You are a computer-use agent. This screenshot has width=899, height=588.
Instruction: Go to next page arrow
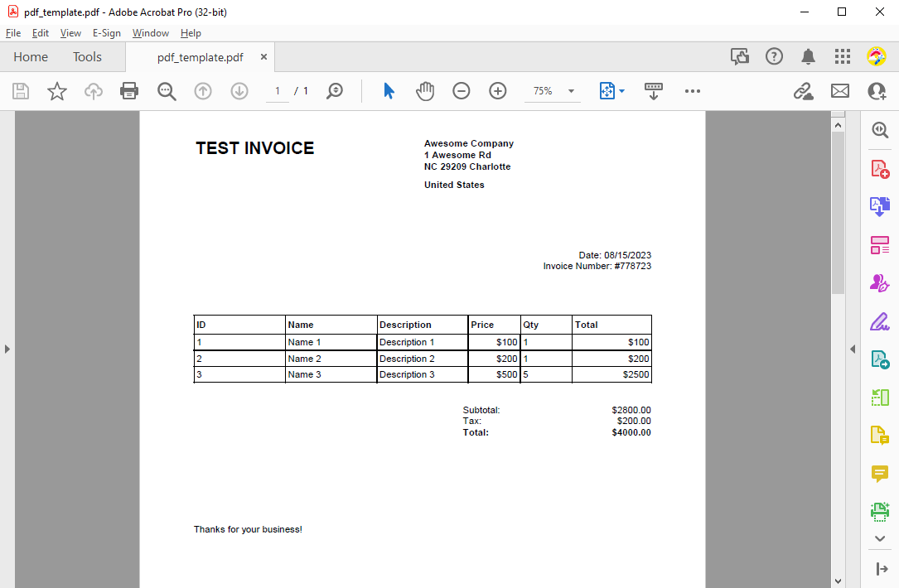pyautogui.click(x=239, y=91)
